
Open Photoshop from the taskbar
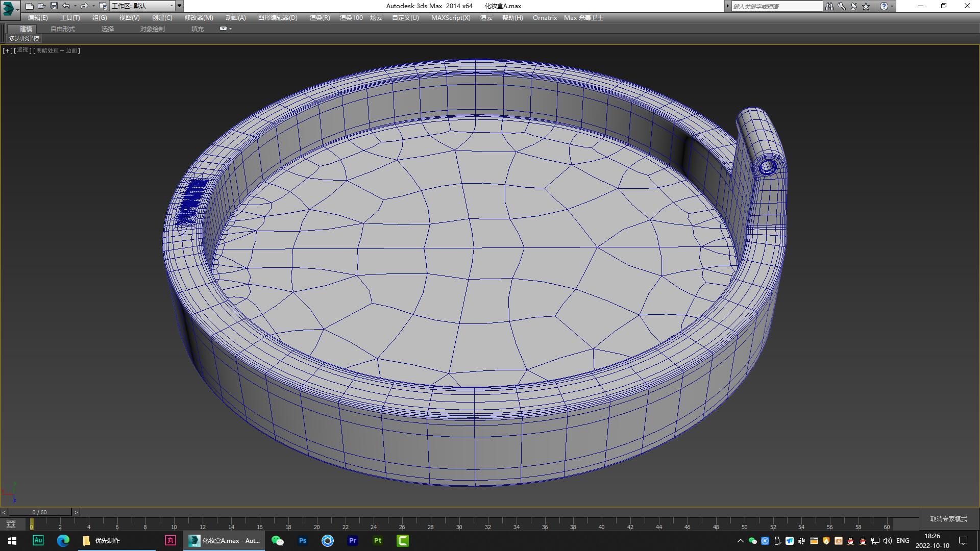[x=302, y=540]
